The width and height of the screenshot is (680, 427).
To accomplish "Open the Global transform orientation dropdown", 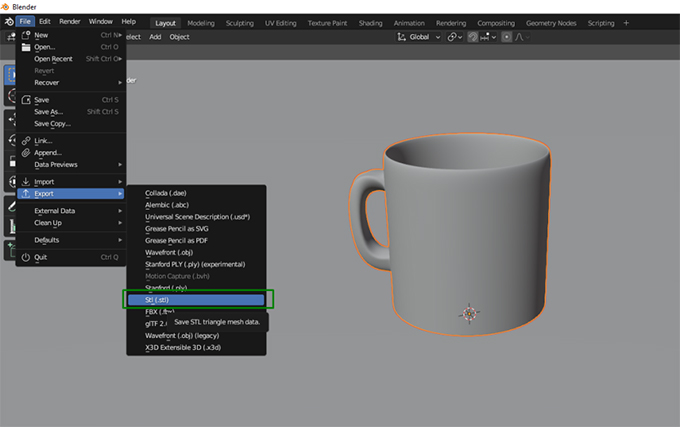I will coord(419,37).
